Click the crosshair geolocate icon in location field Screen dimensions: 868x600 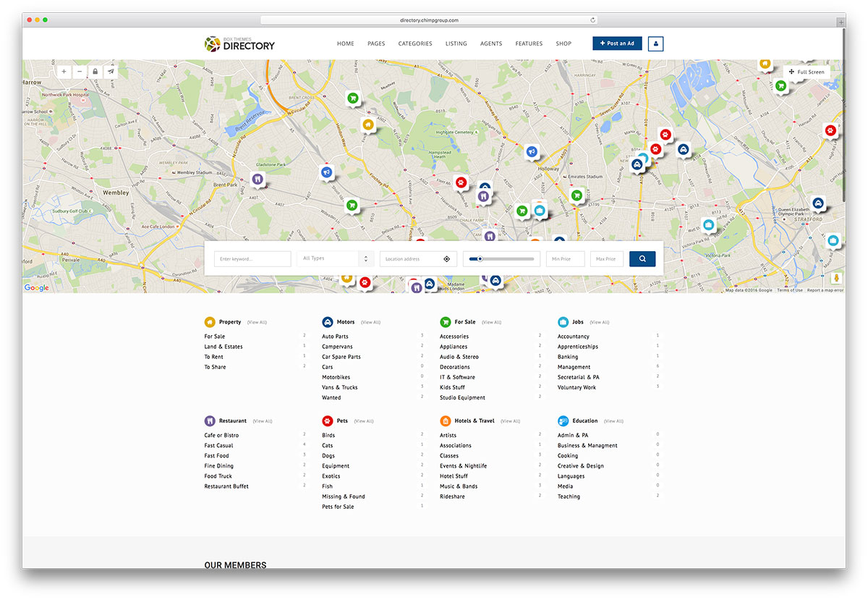446,259
